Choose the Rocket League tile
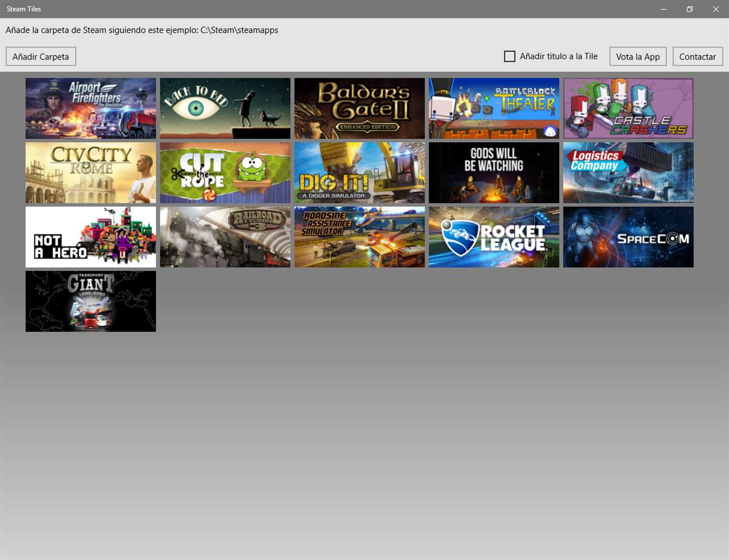 click(494, 237)
